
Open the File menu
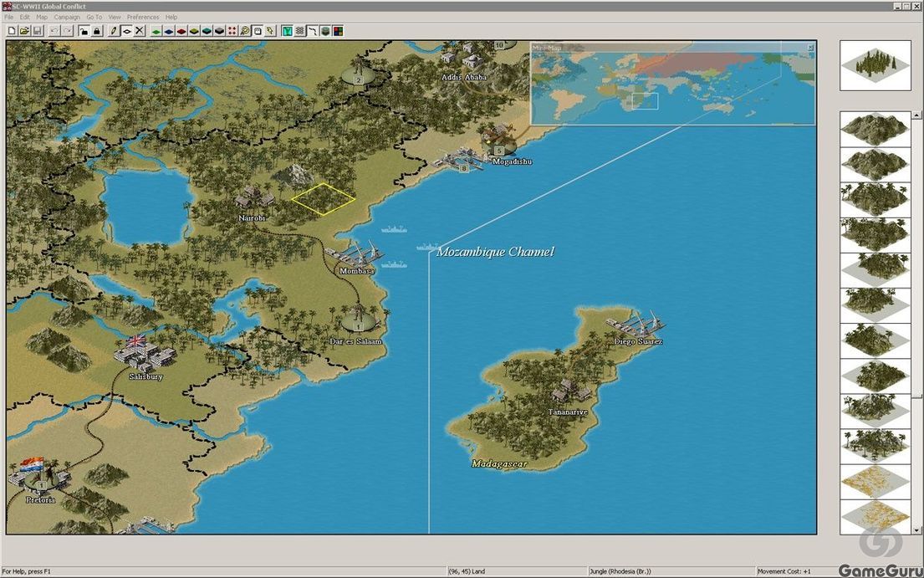[x=9, y=17]
